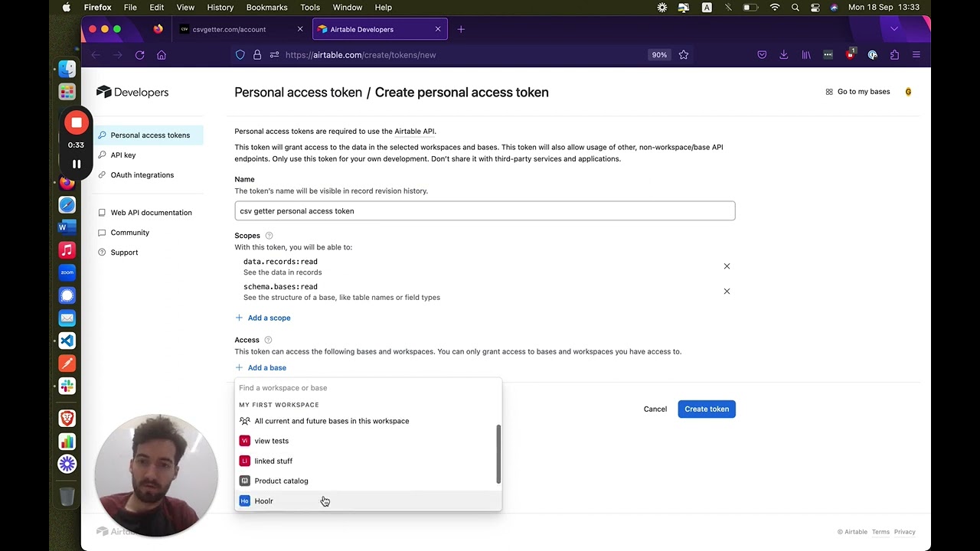Viewport: 980px width, 551px height.
Task: Click the Terms footer link
Action: click(x=880, y=532)
